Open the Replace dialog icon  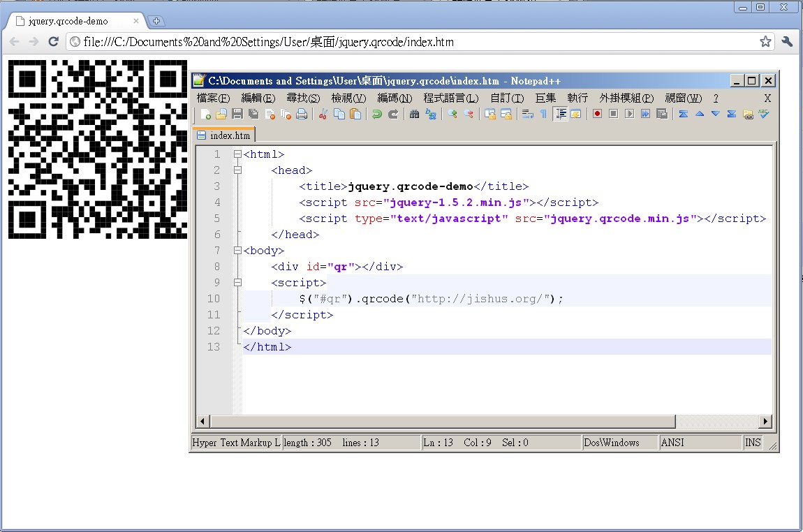[431, 114]
